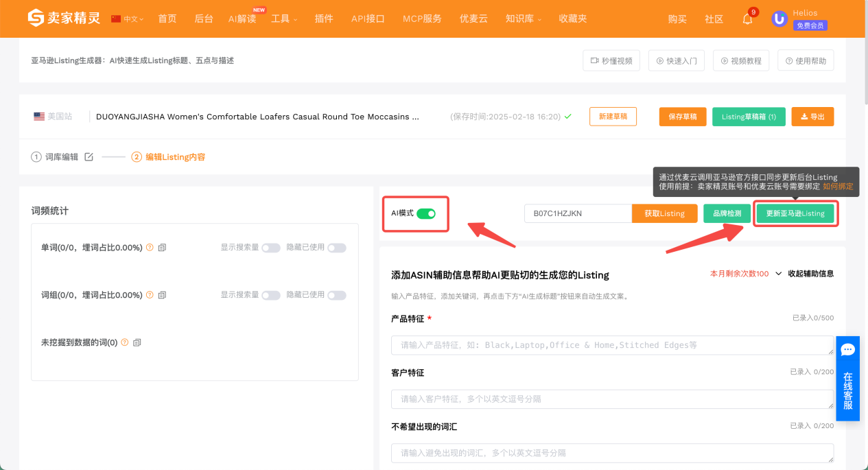Toggle 显示搜索量 in the 词组 row
868x470 pixels.
271,295
